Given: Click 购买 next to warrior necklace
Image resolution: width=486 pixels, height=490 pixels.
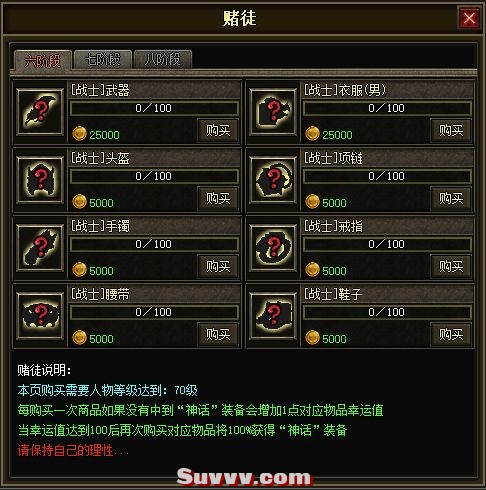Looking at the screenshot, I should [451, 198].
